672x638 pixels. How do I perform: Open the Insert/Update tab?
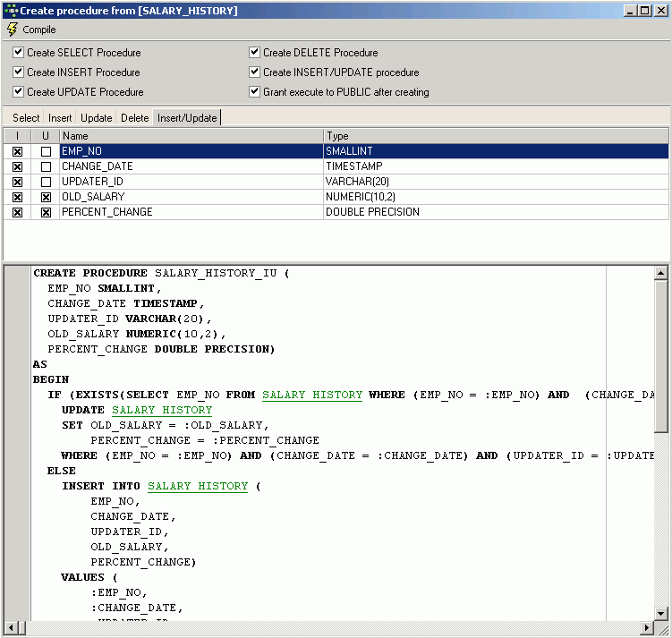pyautogui.click(x=187, y=118)
